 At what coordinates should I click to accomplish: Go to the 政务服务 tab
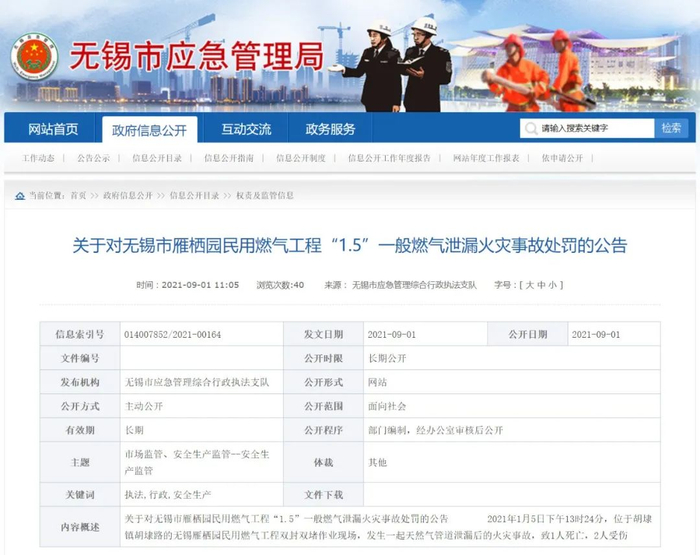330,129
